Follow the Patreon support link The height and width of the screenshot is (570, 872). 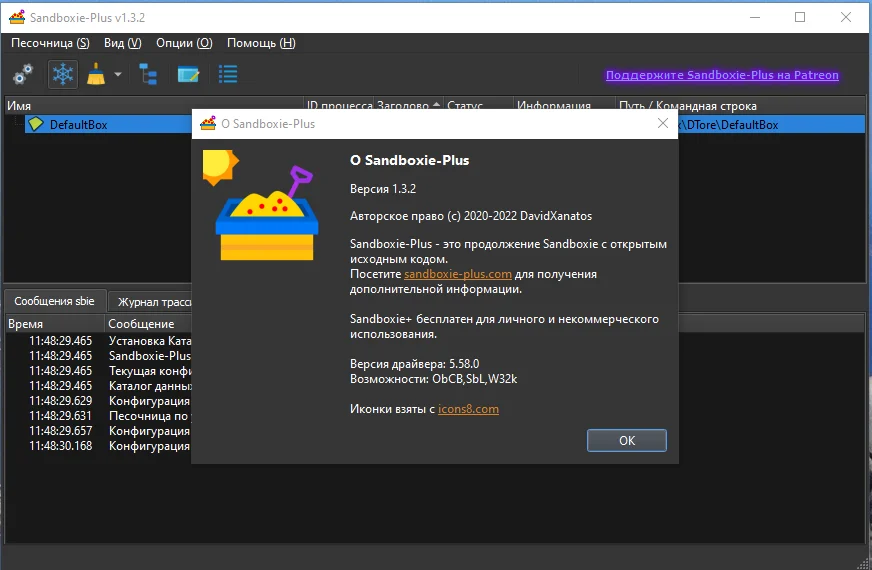tap(722, 75)
